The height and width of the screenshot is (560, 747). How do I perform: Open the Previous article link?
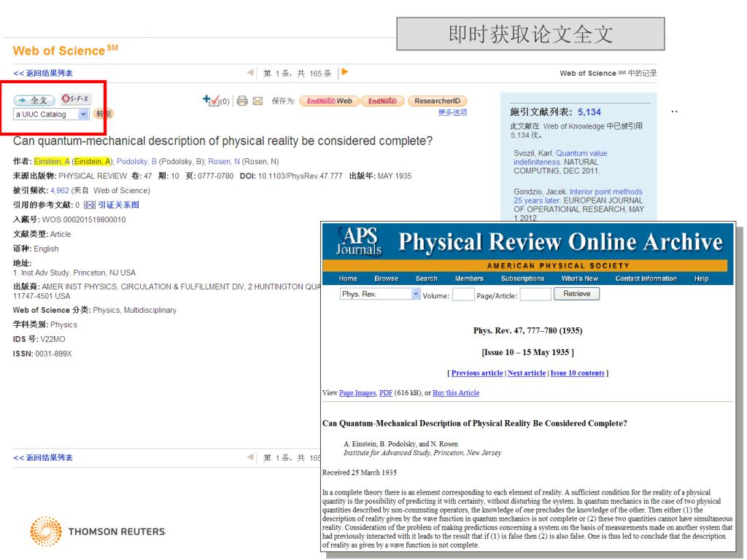click(x=477, y=373)
